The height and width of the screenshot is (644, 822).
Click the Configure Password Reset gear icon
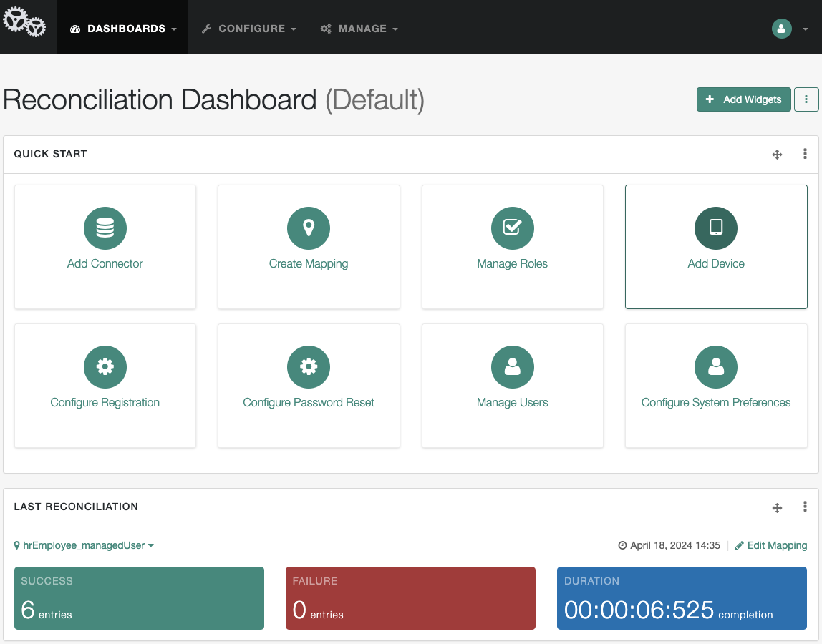(308, 367)
